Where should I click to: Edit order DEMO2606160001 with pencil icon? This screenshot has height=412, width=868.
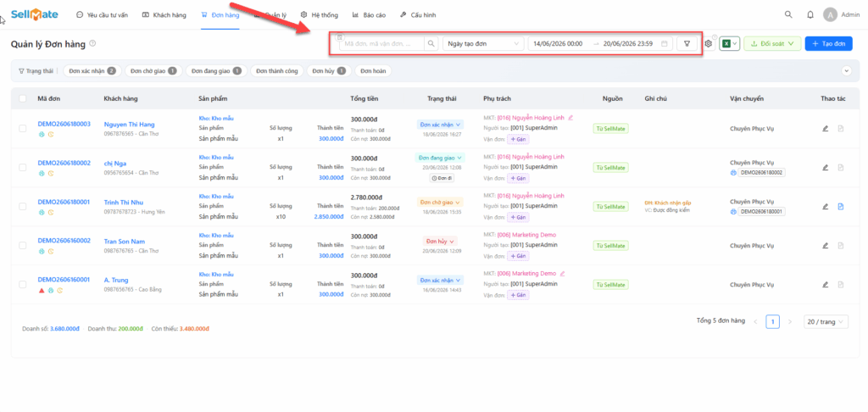coord(826,285)
